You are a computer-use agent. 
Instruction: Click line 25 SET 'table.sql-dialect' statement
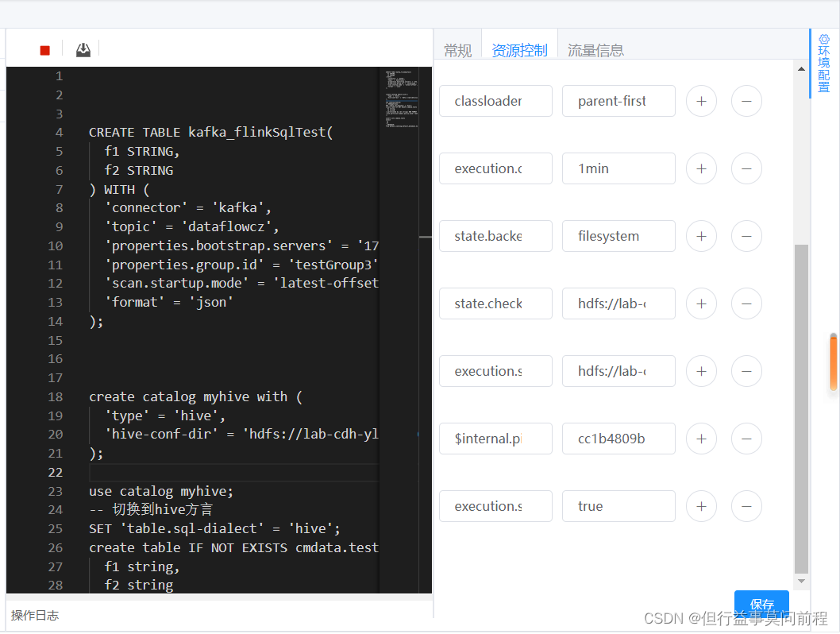[214, 528]
